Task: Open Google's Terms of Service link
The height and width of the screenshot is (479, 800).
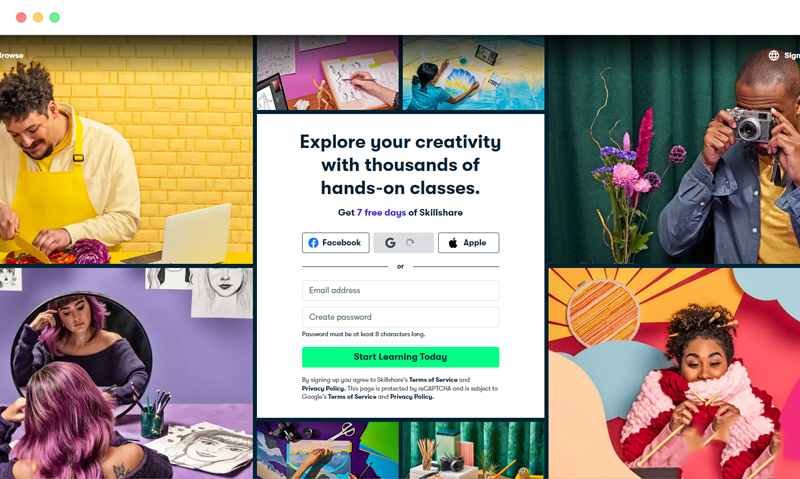Action: pyautogui.click(x=352, y=397)
